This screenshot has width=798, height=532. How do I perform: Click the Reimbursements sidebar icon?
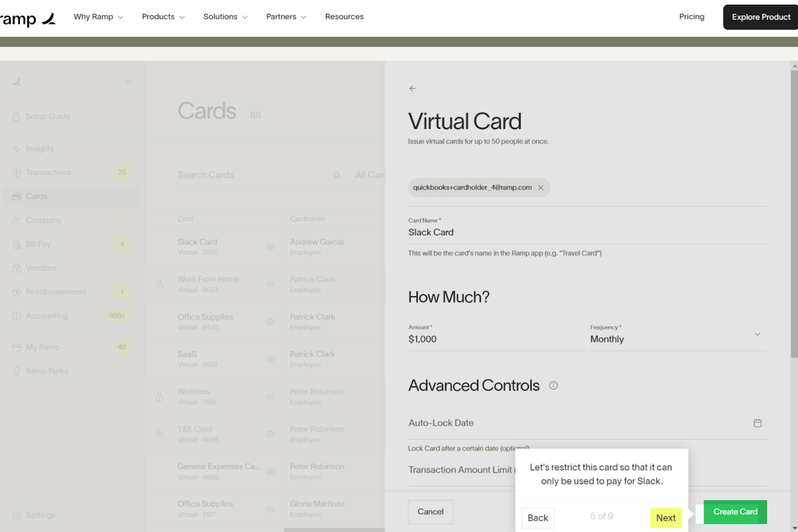point(17,292)
